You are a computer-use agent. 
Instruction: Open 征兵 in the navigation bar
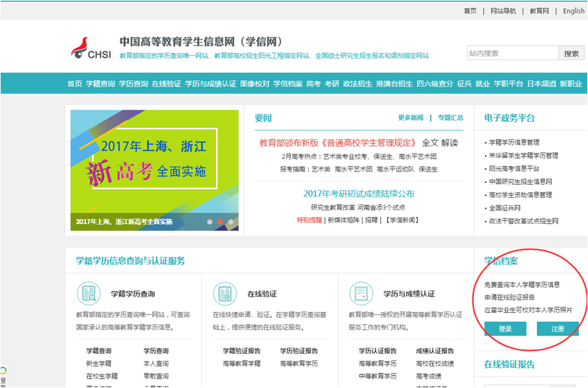(464, 83)
